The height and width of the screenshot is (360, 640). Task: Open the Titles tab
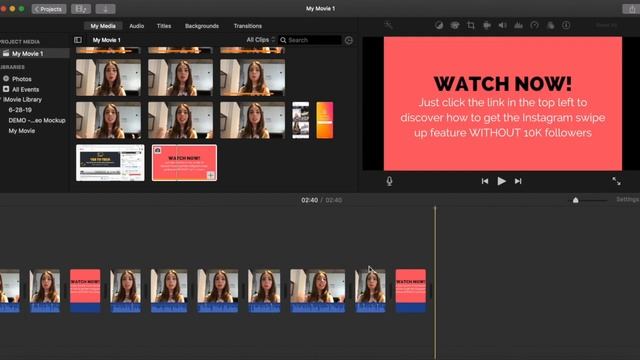tap(164, 26)
